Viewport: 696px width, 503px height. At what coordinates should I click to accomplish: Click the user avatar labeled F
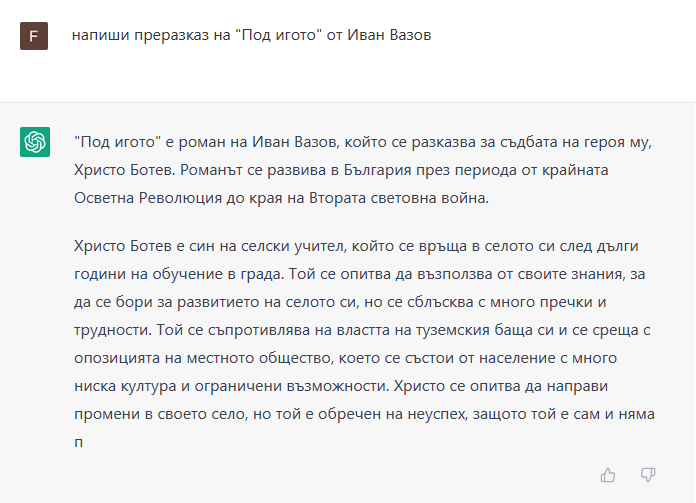(34, 37)
